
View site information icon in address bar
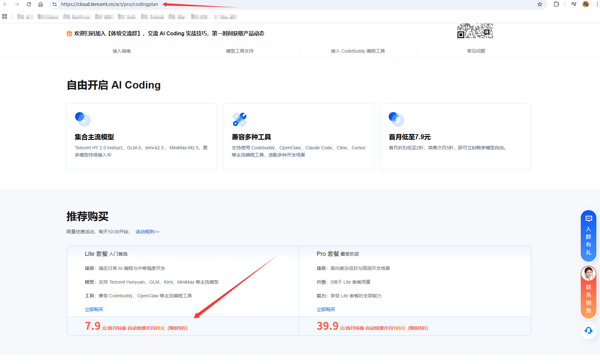point(55,4)
